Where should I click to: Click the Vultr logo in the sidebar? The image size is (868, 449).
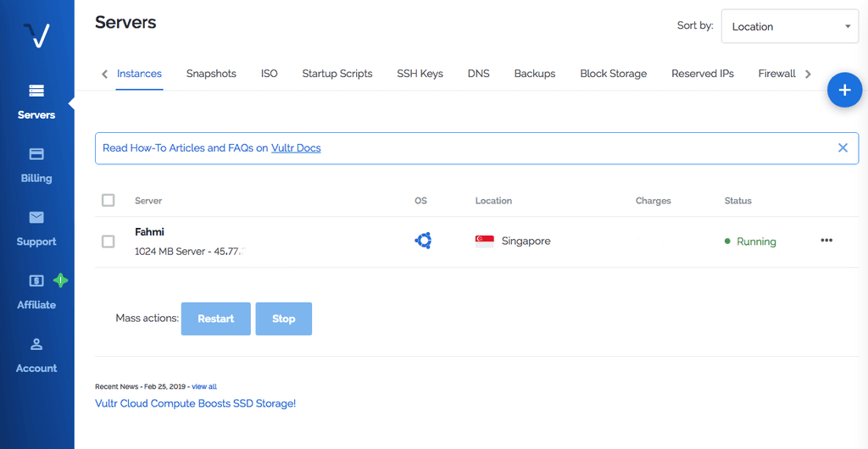click(36, 36)
